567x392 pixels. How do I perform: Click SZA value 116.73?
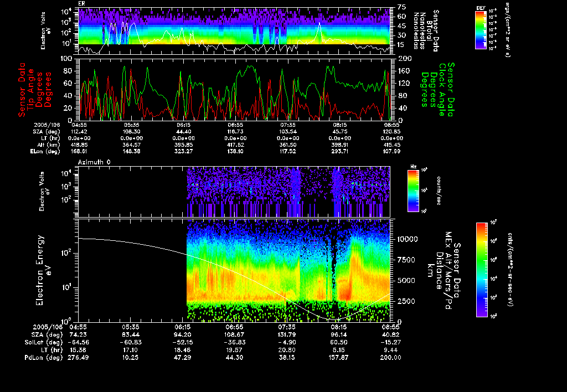pyautogui.click(x=235, y=132)
